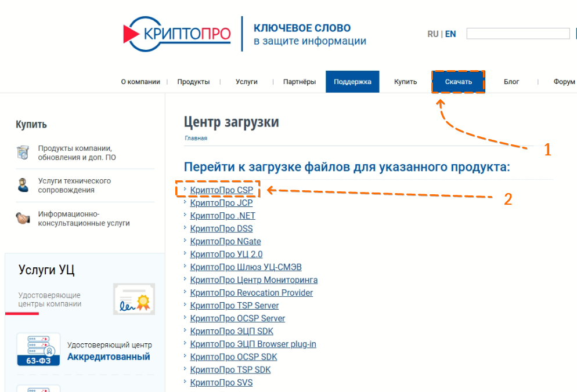
Task: Open the О компании menu
Action: (x=140, y=82)
